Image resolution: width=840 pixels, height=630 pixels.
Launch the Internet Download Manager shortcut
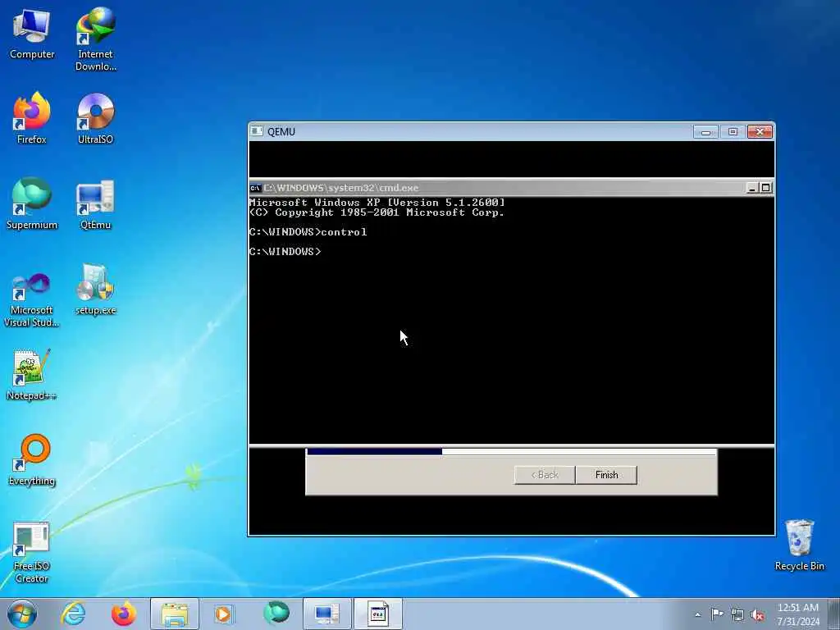pos(95,39)
